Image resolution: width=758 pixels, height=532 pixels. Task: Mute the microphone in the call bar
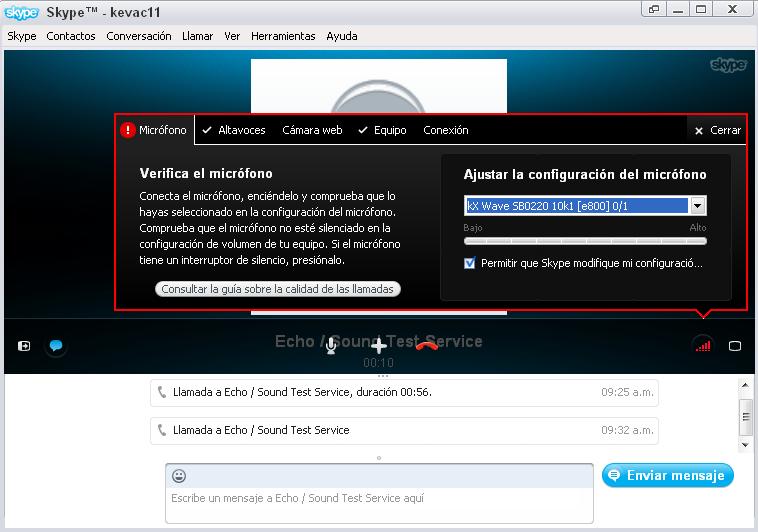pyautogui.click(x=331, y=346)
